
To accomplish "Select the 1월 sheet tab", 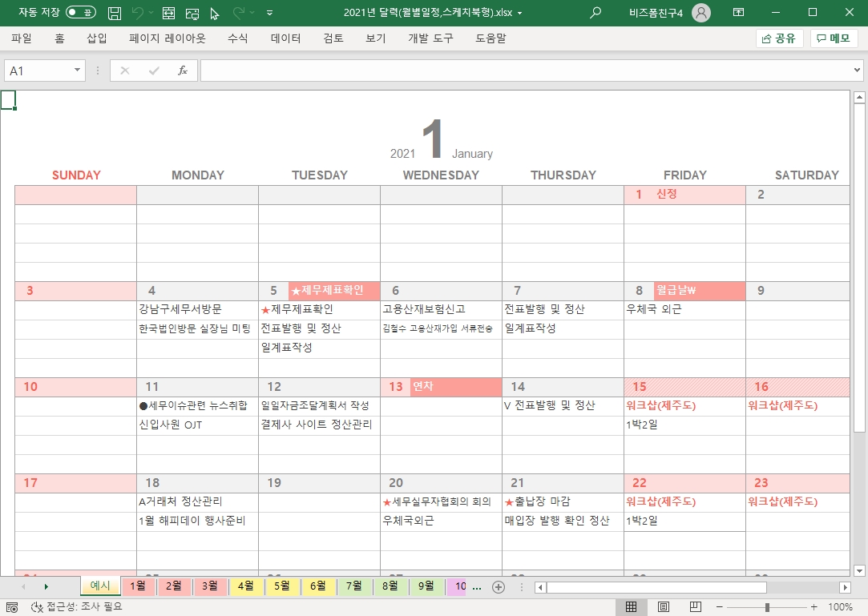I will coord(138,586).
